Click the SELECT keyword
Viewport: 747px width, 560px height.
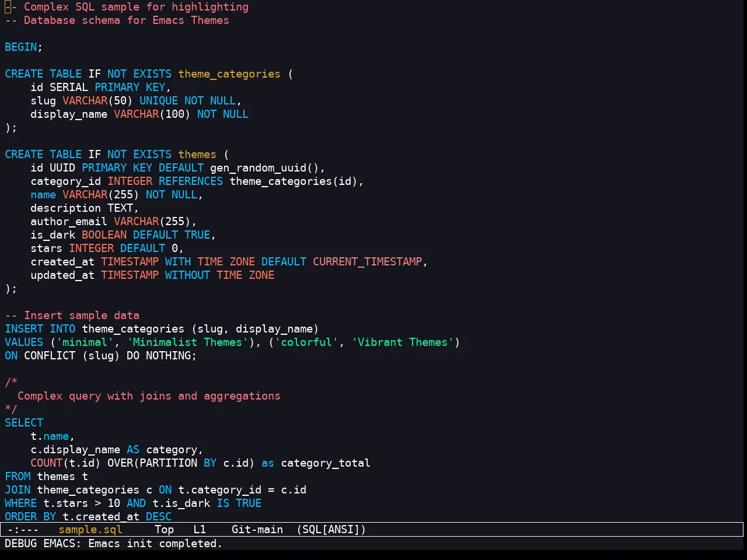coord(24,423)
